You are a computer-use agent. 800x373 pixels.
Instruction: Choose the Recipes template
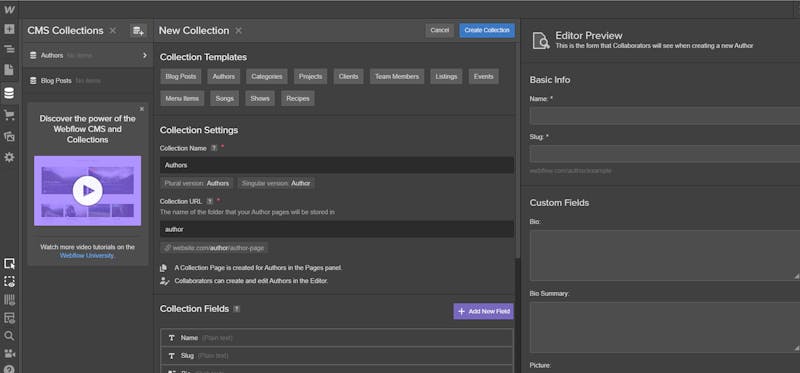pos(298,98)
